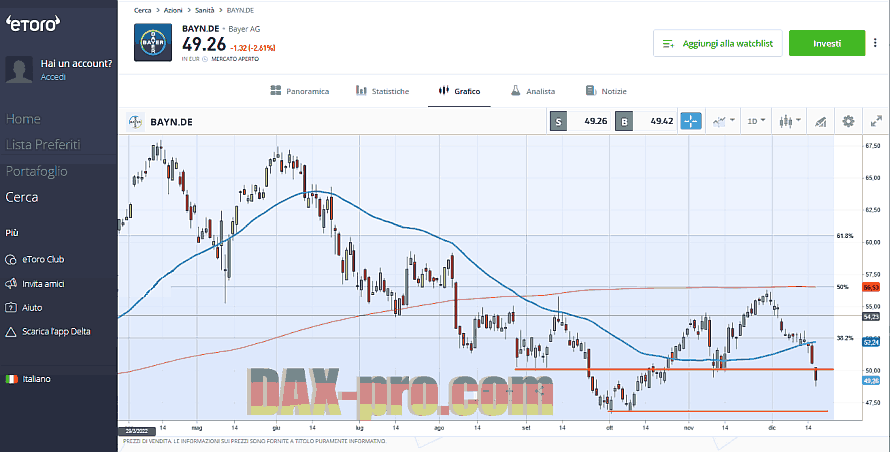Open chart settings gear
Viewport: 890px width, 452px height.
point(848,121)
